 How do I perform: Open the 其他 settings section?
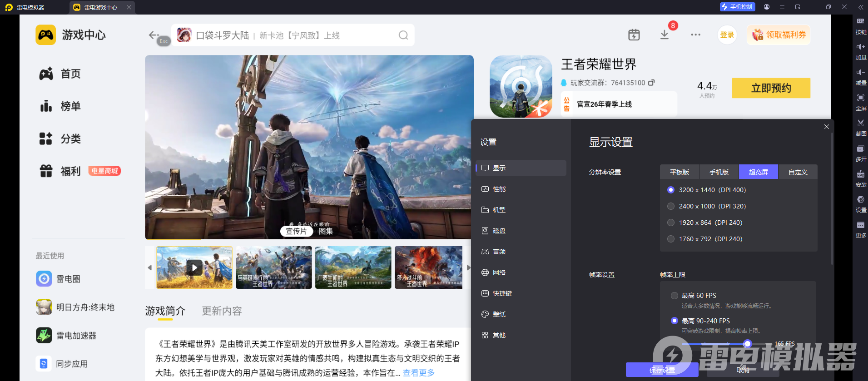521,335
